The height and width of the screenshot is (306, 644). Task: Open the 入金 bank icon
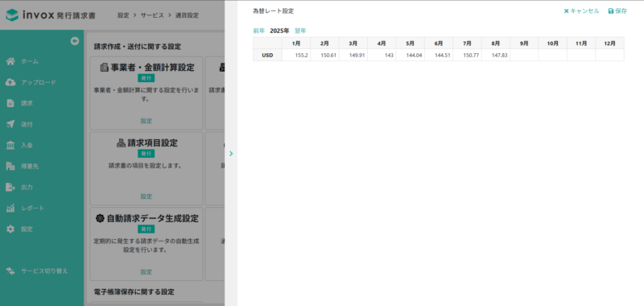pos(10,145)
